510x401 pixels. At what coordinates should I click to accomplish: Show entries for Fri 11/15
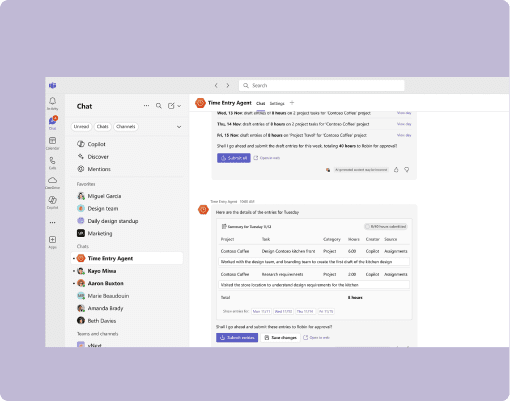pyautogui.click(x=326, y=311)
